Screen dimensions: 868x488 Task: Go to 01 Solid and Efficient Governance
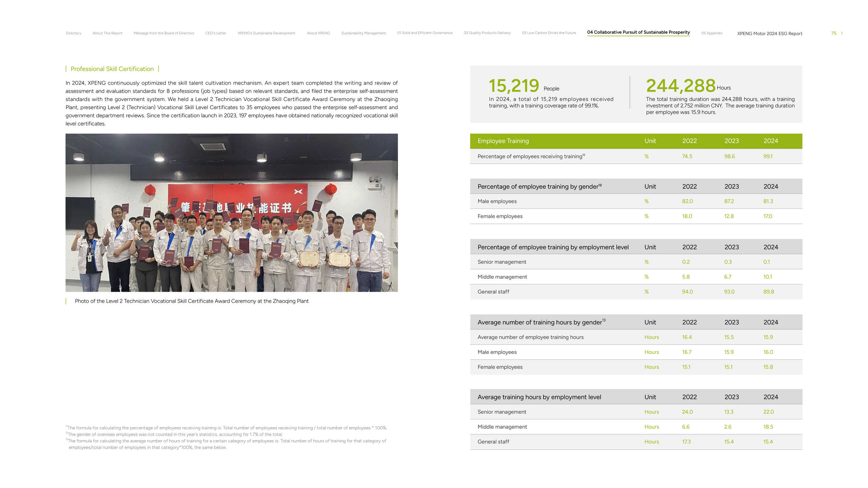coord(425,33)
